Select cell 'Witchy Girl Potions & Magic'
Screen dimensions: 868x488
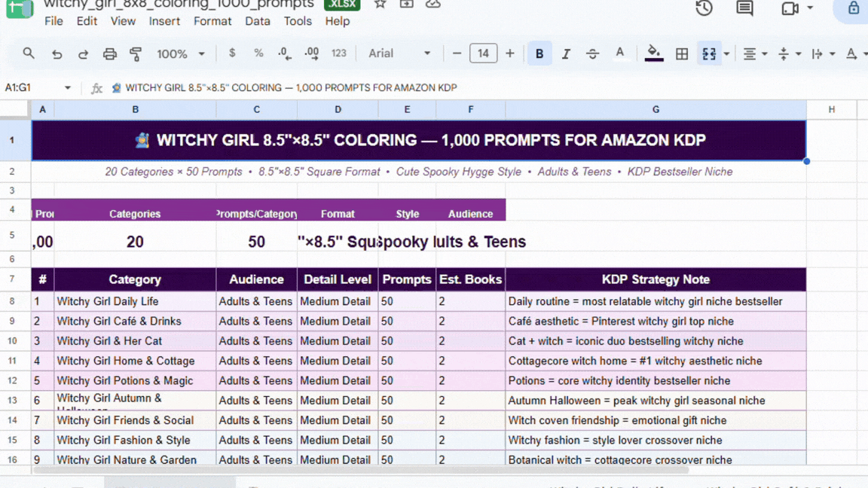135,380
